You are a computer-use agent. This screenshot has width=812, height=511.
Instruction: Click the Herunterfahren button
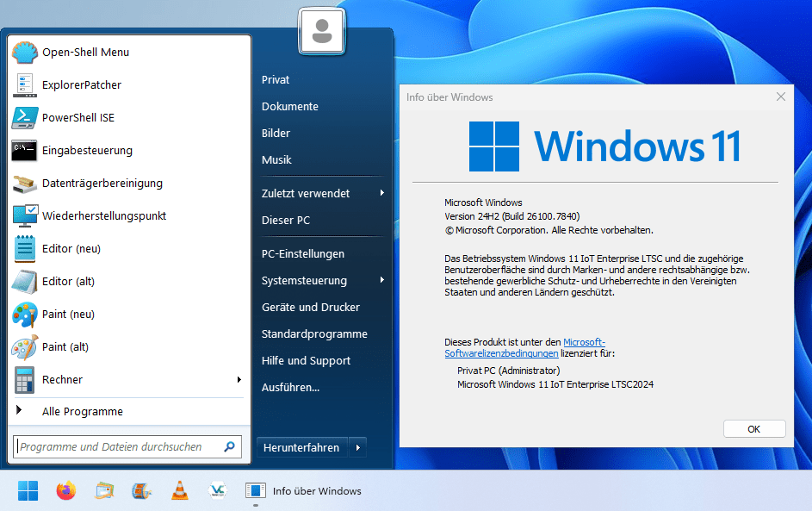[x=302, y=448]
